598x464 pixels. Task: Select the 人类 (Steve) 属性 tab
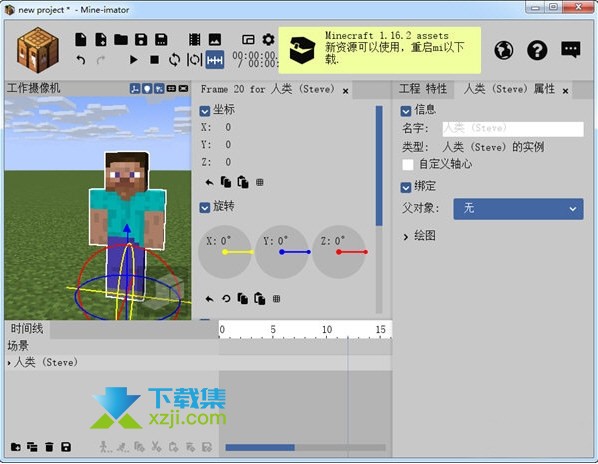click(509, 89)
